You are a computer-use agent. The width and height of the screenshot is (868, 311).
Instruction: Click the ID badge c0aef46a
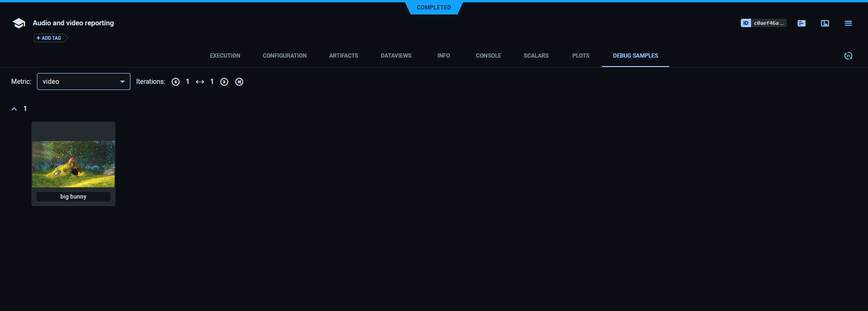click(763, 23)
